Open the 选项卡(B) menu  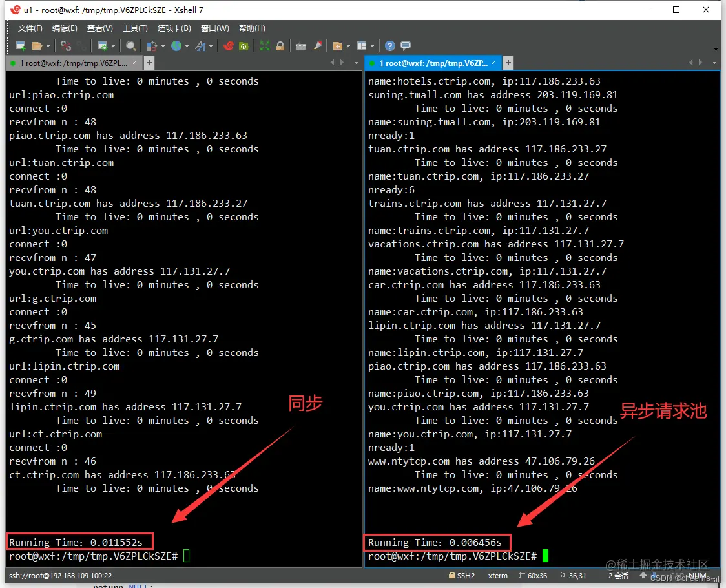[x=174, y=28]
